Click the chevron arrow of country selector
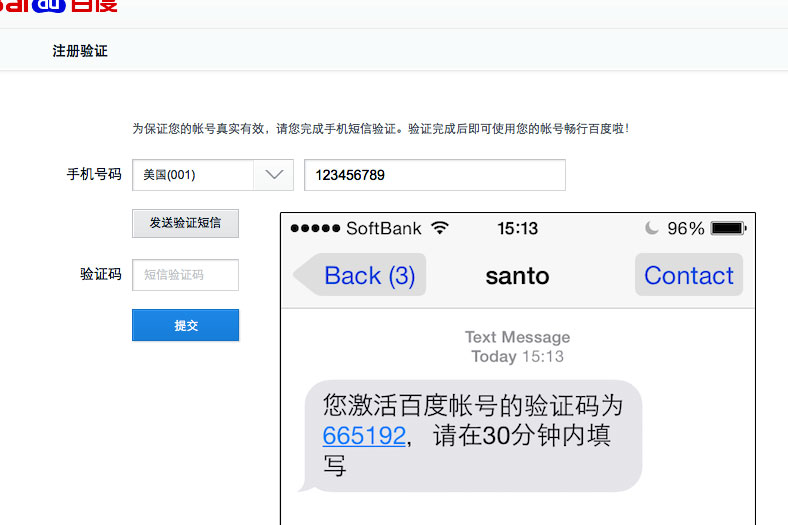The image size is (788, 525). click(x=274, y=175)
